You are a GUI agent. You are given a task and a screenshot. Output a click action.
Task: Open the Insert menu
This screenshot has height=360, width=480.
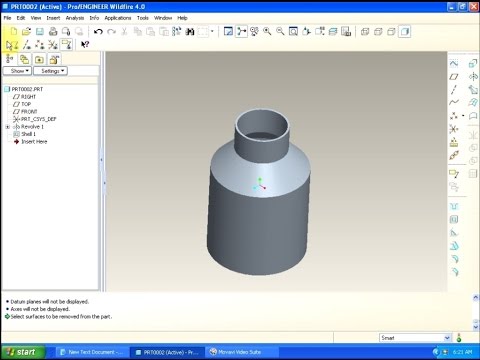pyautogui.click(x=53, y=18)
